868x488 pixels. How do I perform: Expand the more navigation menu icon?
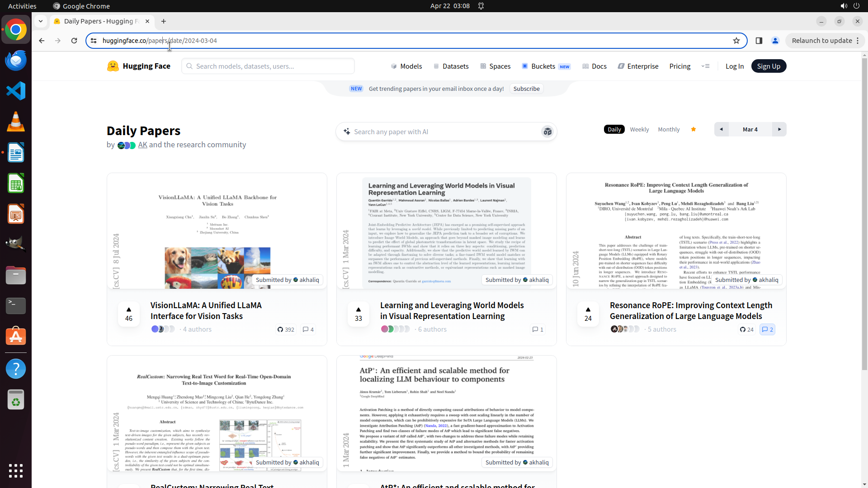[x=705, y=66]
